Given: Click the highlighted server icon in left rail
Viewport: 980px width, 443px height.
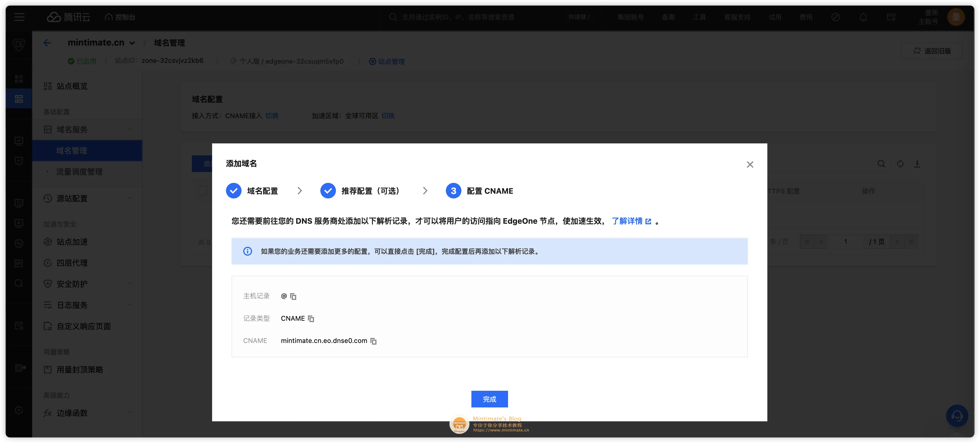Looking at the screenshot, I should pyautogui.click(x=19, y=99).
